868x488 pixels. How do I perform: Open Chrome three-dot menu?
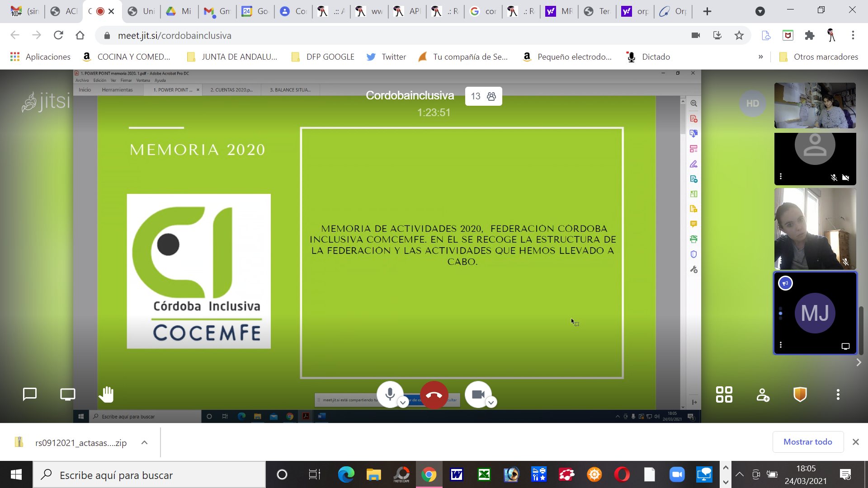(853, 35)
